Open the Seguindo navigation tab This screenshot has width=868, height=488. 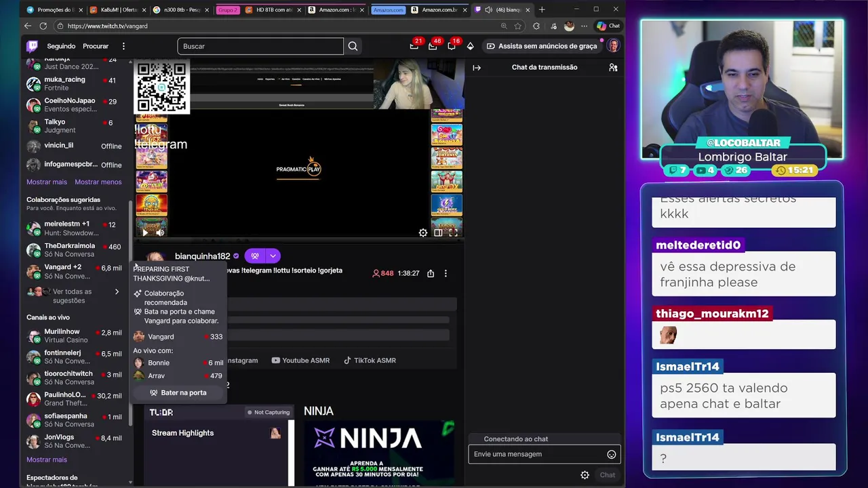[x=61, y=46]
